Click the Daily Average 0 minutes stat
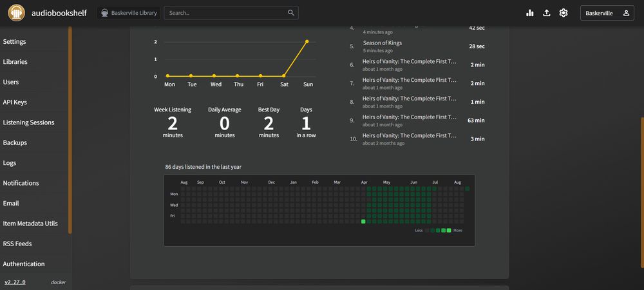The height and width of the screenshot is (290, 644). click(x=225, y=122)
